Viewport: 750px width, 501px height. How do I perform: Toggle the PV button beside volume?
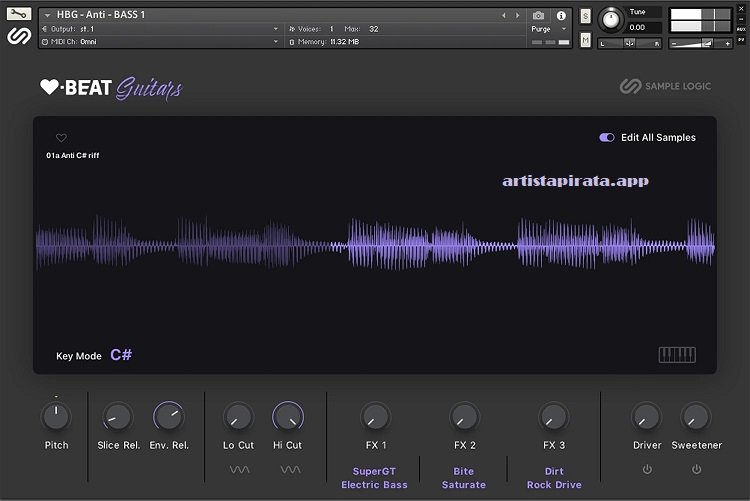(x=741, y=40)
